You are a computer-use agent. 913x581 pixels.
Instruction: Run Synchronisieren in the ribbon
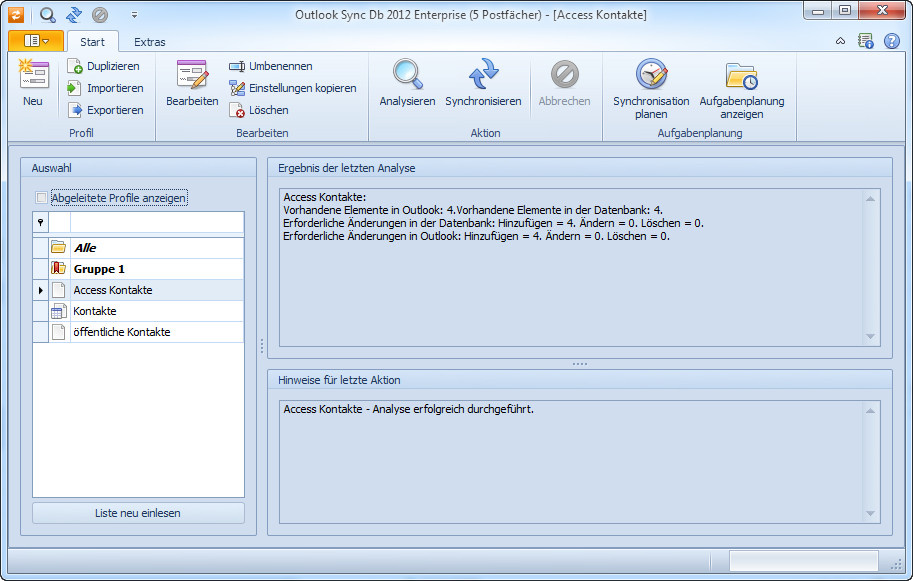click(483, 83)
